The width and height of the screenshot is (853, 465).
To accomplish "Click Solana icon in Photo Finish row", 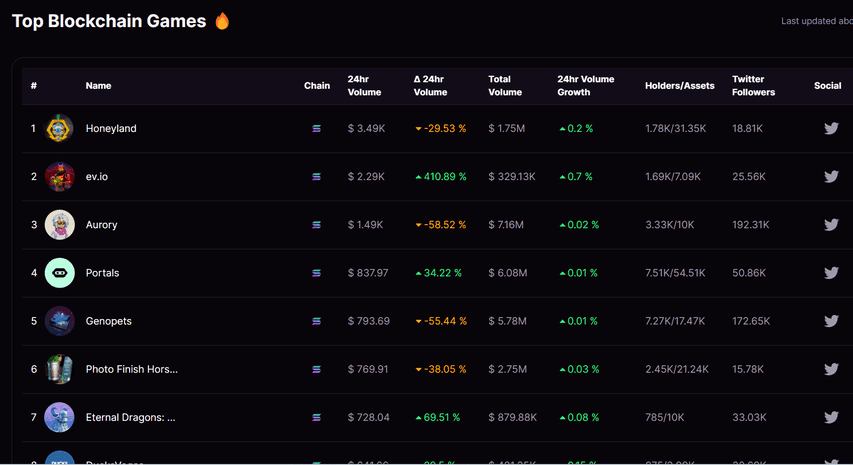I will tap(316, 369).
